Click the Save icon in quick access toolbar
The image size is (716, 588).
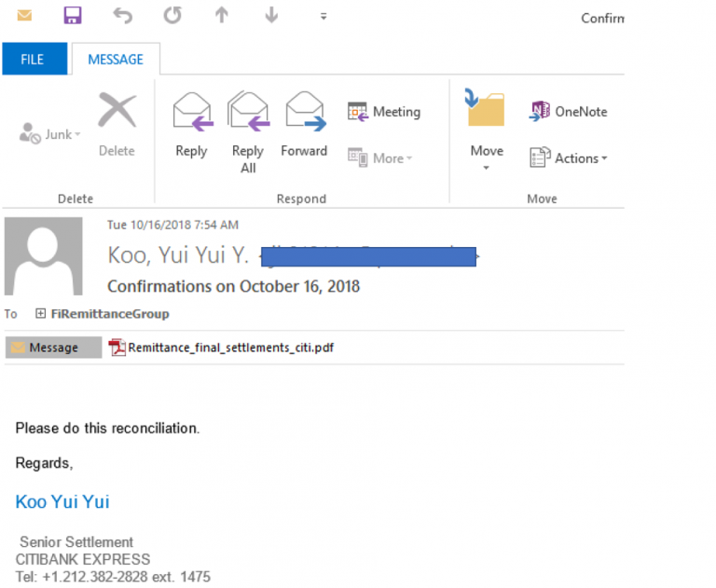[x=72, y=16]
